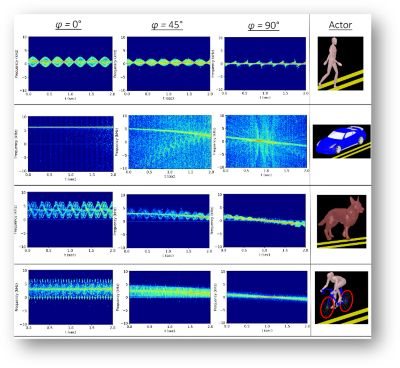Open the dog spectrogram at 45°
Screen dimensions: 400x368
[168, 221]
